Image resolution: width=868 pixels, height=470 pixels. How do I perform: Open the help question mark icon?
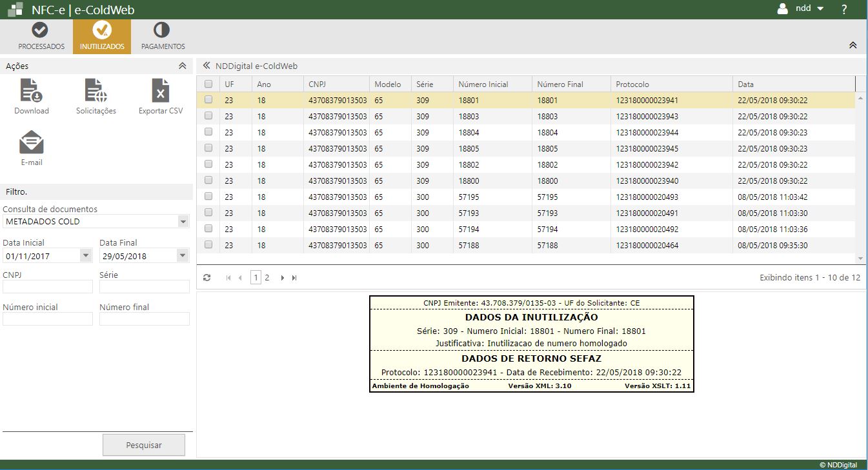pyautogui.click(x=844, y=9)
